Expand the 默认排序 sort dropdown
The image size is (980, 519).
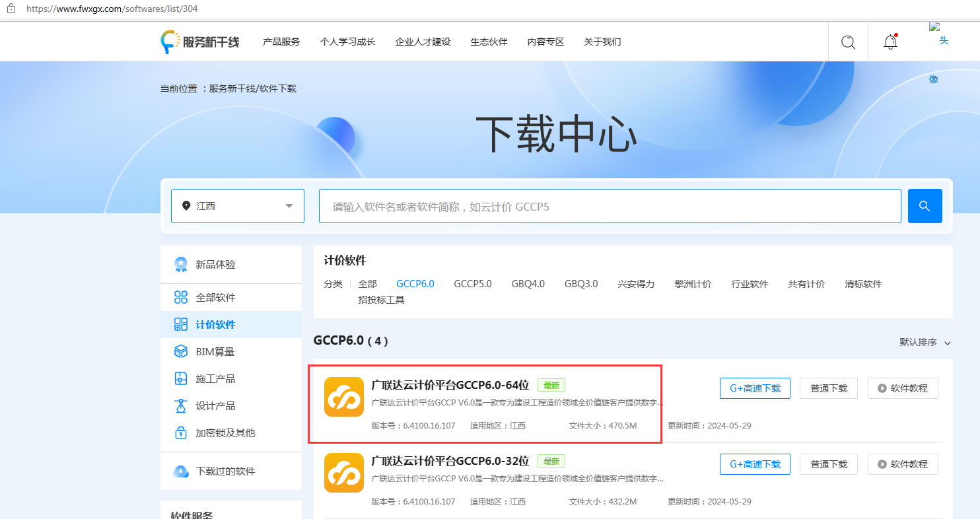925,342
